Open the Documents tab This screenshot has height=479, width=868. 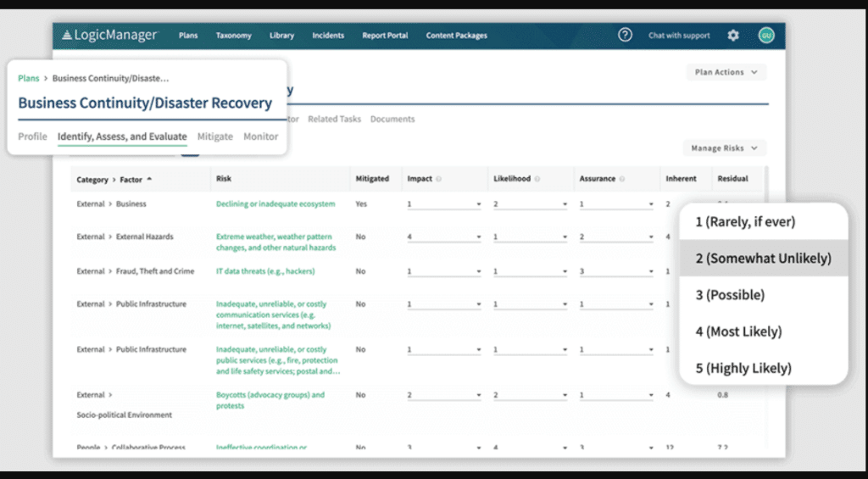point(392,119)
